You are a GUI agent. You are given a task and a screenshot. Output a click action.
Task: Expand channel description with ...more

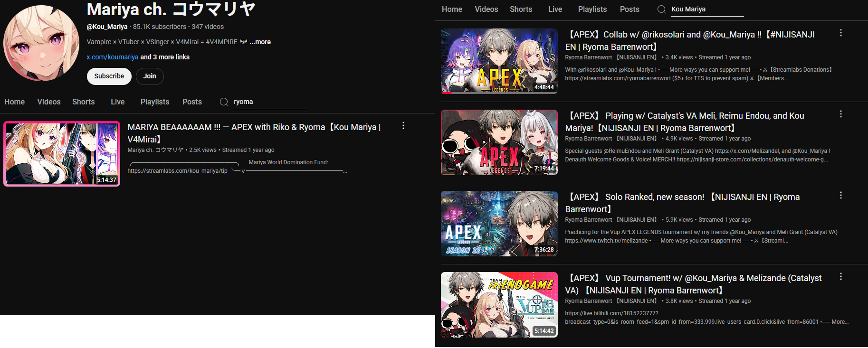260,42
